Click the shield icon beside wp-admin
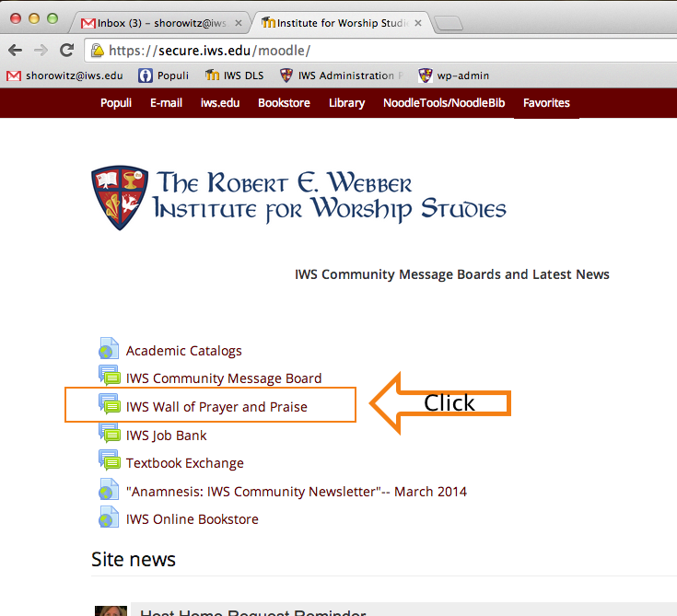 426,76
